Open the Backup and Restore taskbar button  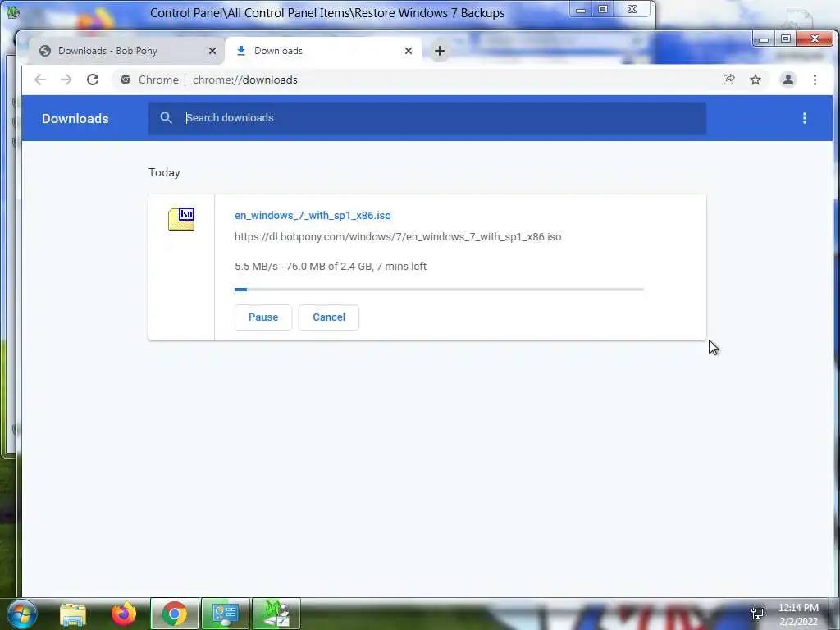click(x=276, y=614)
